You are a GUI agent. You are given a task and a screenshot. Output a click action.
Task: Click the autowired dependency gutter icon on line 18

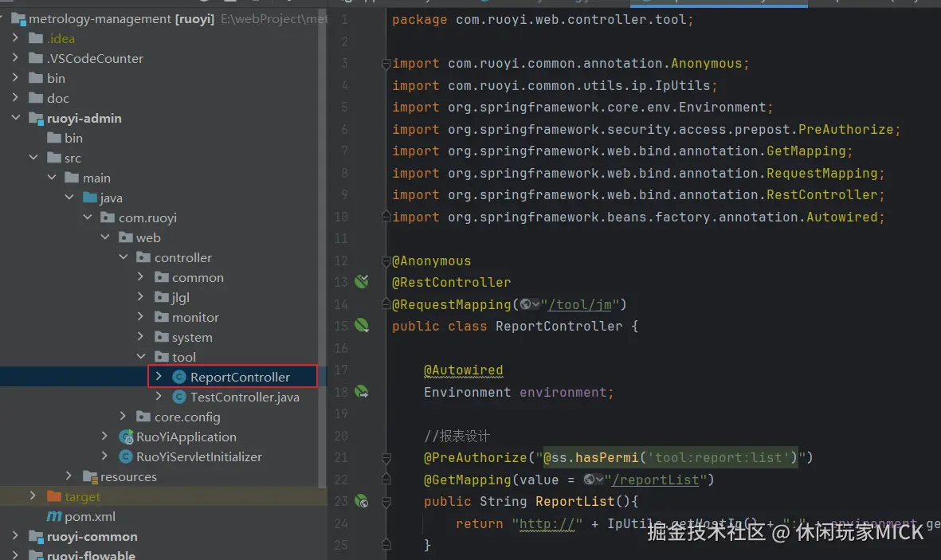(x=361, y=392)
